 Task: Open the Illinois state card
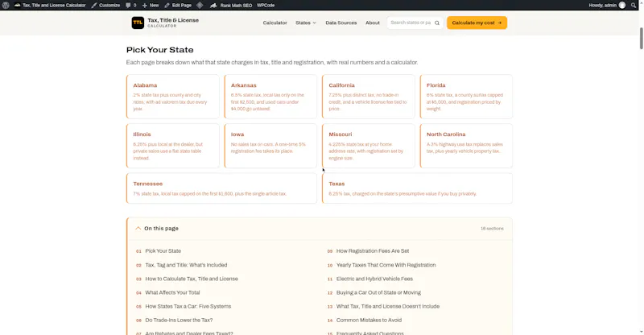coord(173,146)
